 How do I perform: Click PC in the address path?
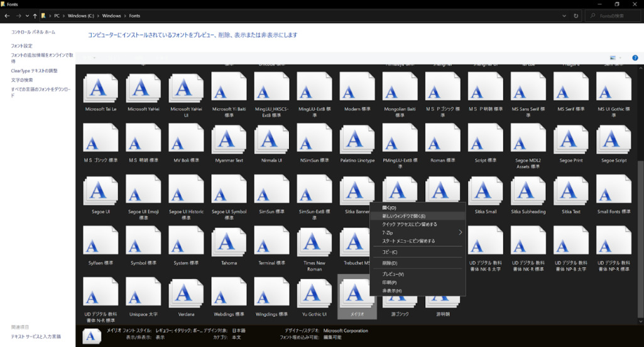[x=57, y=16]
